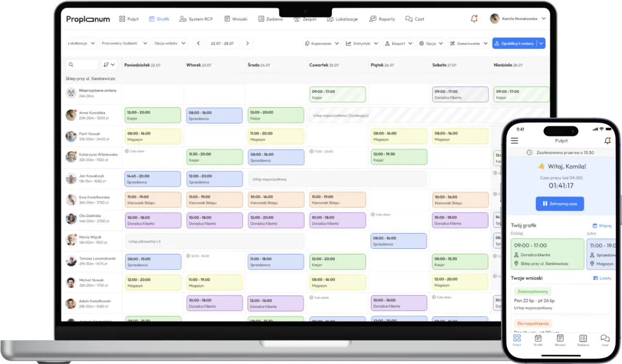622x364 pixels.
Task: Click the notification bell on the laptop header
Action: (x=474, y=19)
